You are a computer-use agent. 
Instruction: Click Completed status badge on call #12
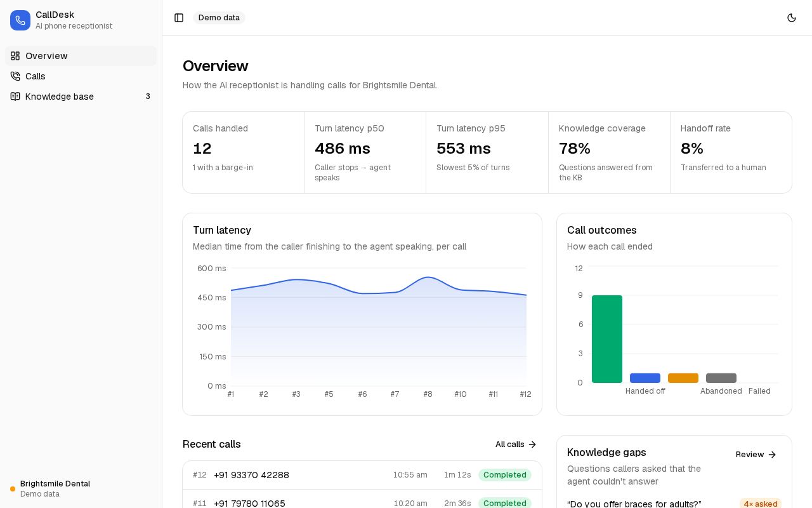[x=505, y=475]
